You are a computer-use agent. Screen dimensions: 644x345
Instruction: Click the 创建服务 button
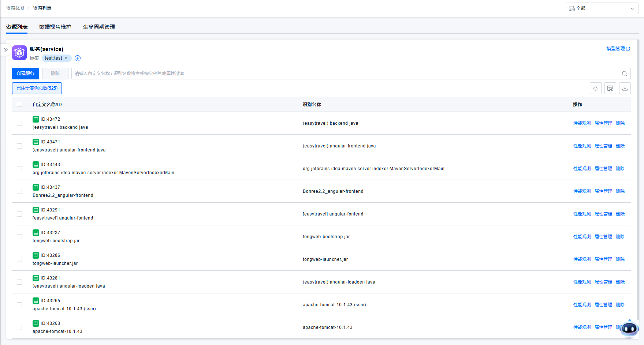(x=26, y=74)
